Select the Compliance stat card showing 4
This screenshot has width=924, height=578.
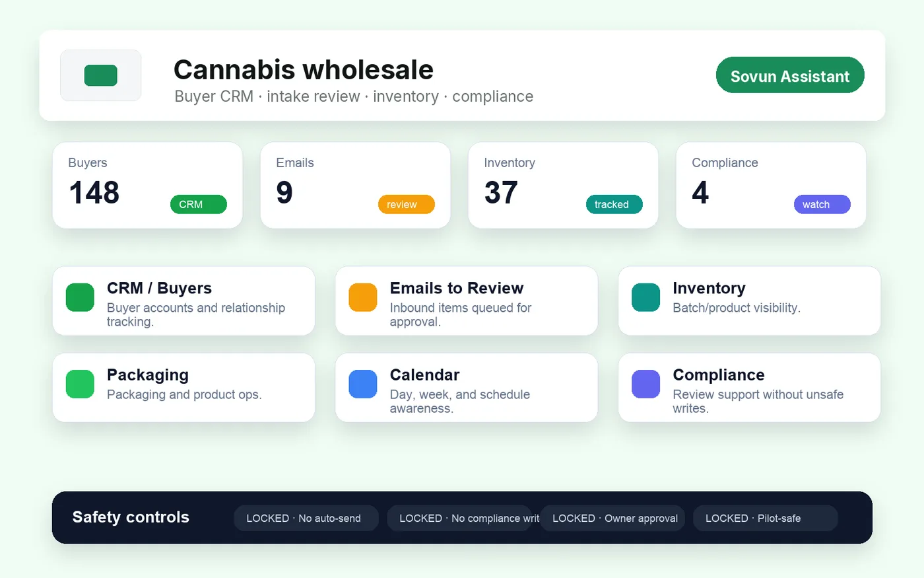click(x=772, y=186)
